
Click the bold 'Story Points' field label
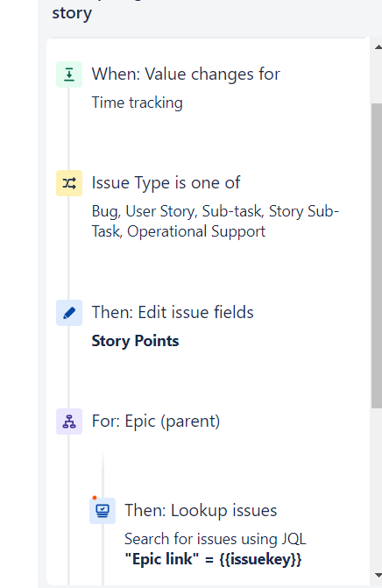pos(135,341)
